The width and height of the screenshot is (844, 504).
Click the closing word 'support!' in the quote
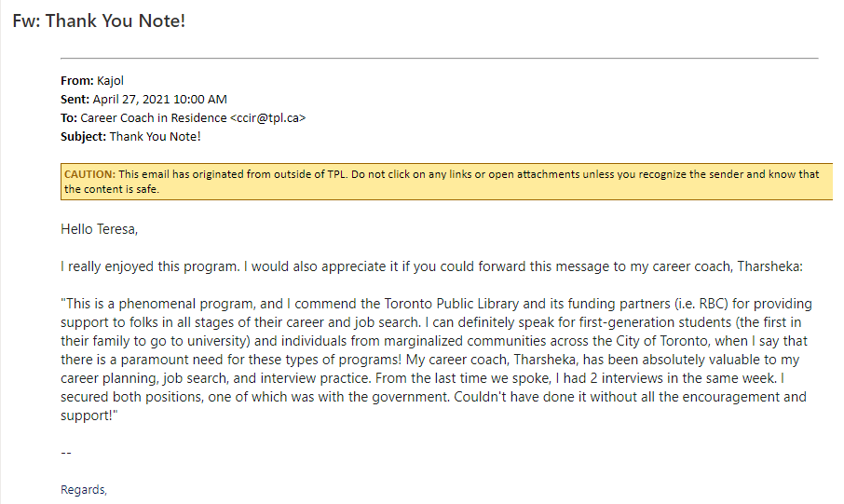pos(88,416)
